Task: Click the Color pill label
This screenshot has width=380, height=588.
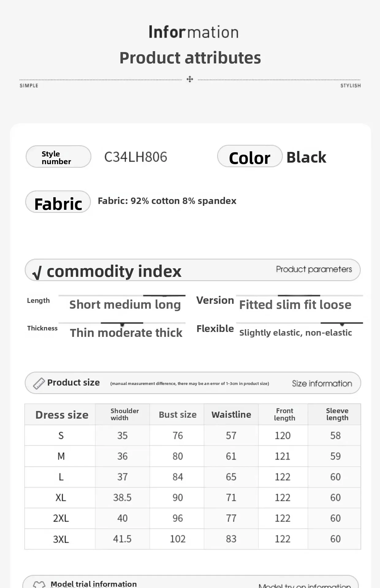Action: coord(249,157)
